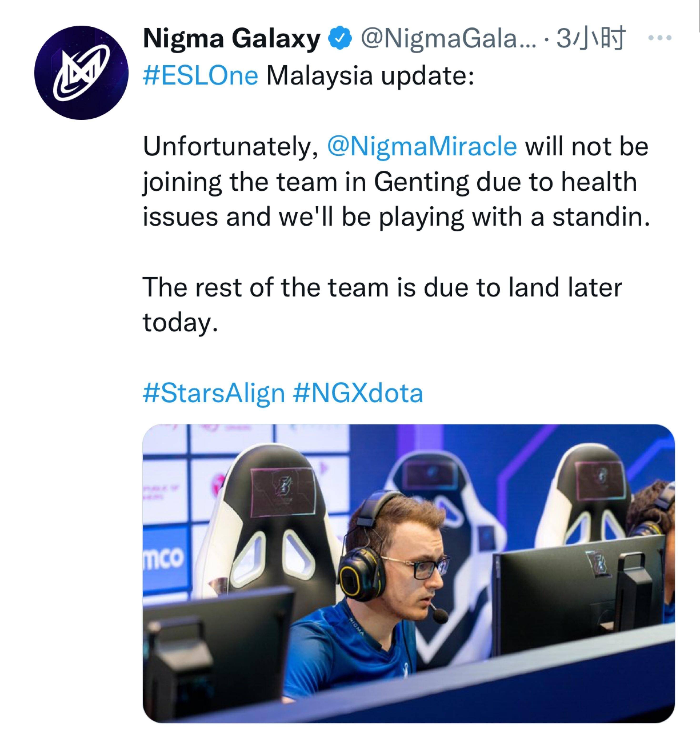This screenshot has height=734, width=700.
Task: Visit the @NigmaMiracle mention
Action: pyautogui.click(x=422, y=147)
